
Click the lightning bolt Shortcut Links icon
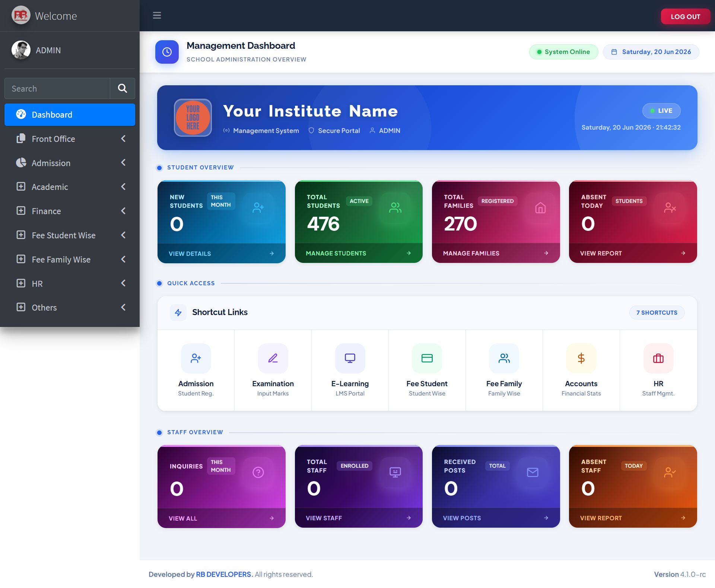[178, 312]
